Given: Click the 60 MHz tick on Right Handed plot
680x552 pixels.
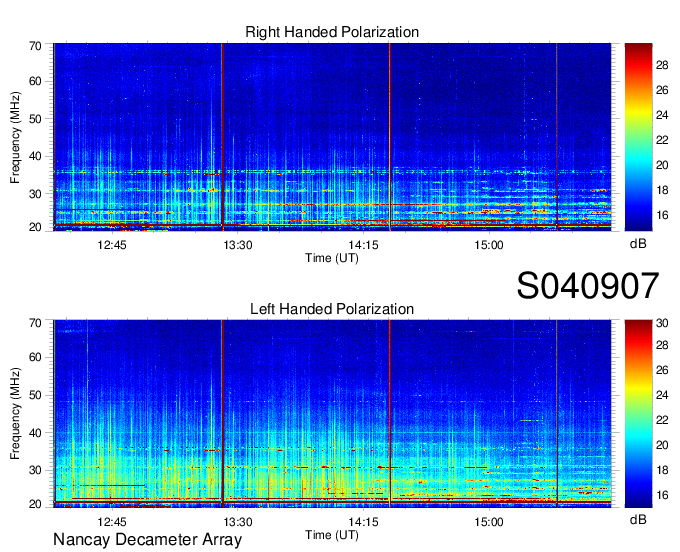Looking at the screenshot, I should point(35,82).
